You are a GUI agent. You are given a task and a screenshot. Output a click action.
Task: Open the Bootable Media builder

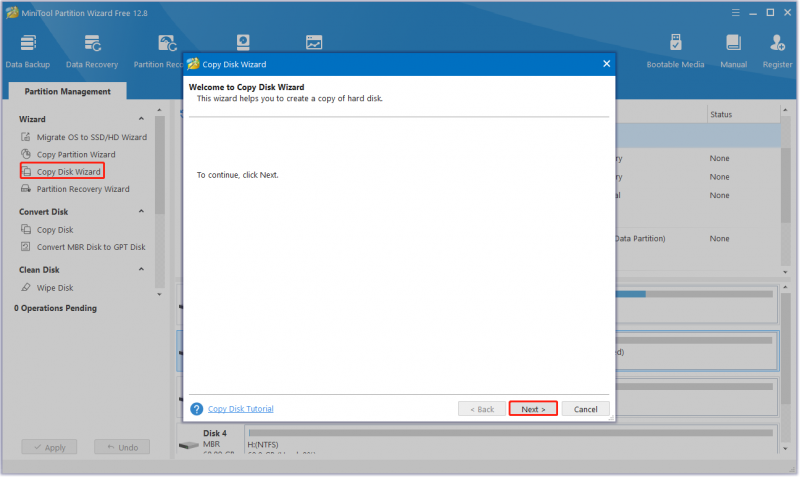pos(675,51)
